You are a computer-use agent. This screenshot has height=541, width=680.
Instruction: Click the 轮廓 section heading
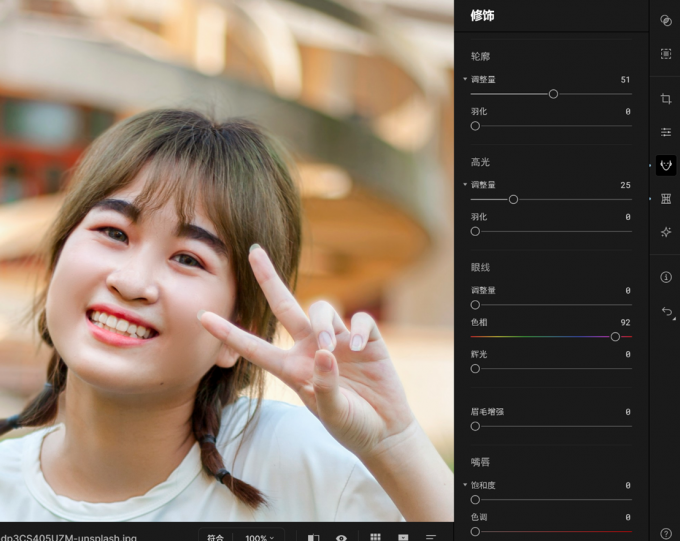pos(480,56)
